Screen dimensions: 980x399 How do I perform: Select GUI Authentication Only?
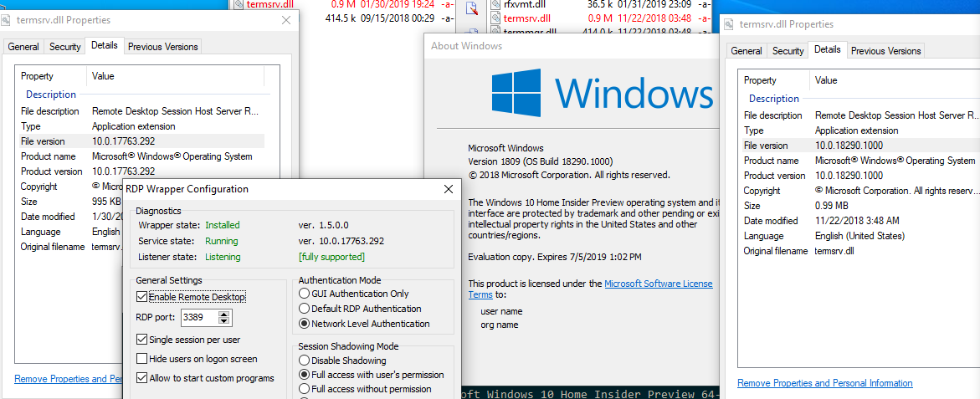(x=305, y=294)
